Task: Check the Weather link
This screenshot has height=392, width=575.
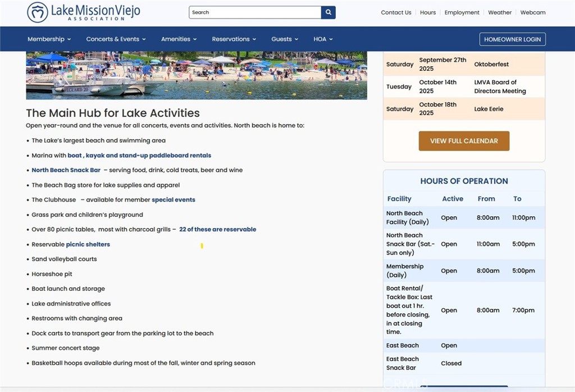Action: pos(500,12)
